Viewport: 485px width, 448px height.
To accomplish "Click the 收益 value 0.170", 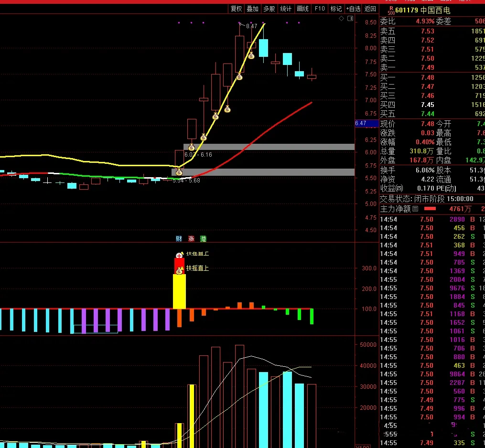I will [x=425, y=188].
